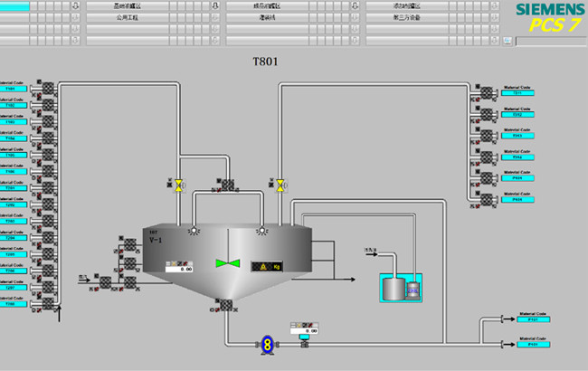Toggle the flow meter valve after the pump
This screenshot has width=588, height=371.
click(x=304, y=343)
